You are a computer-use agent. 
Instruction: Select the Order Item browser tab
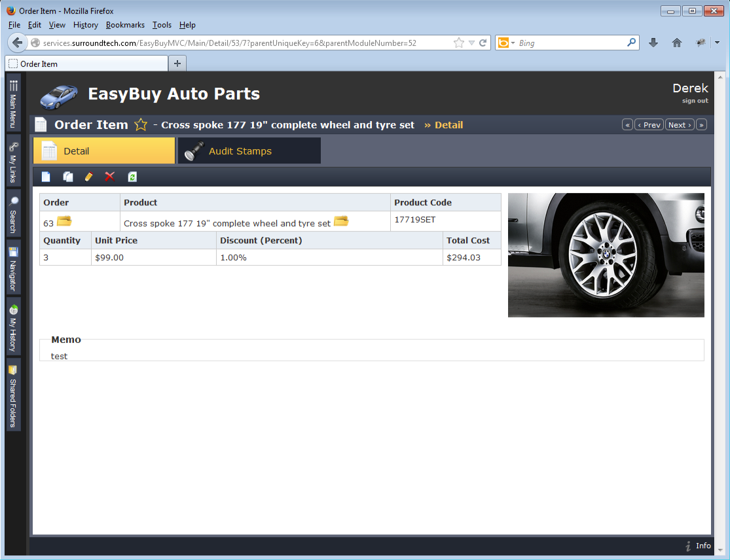86,63
